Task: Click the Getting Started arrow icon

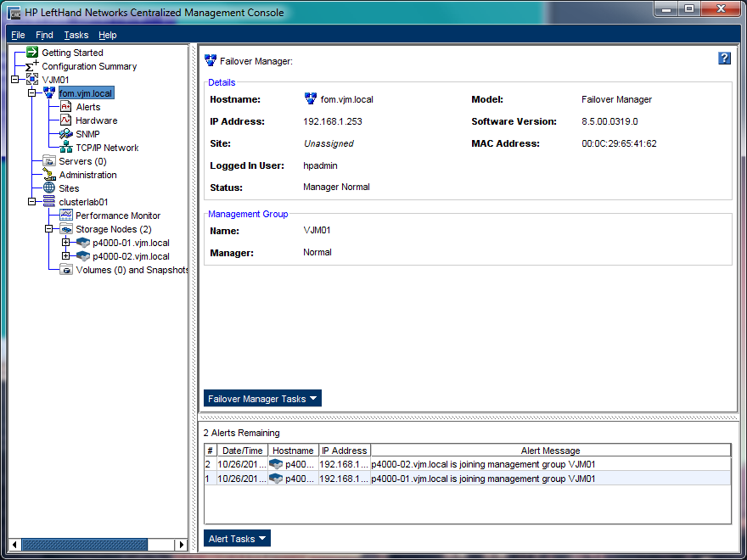Action: [x=32, y=53]
